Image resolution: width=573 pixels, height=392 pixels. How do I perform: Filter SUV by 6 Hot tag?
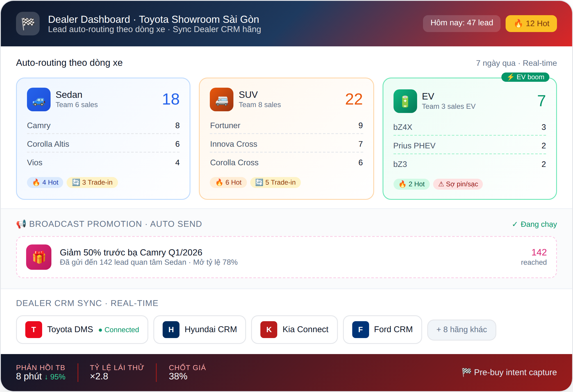[228, 182]
